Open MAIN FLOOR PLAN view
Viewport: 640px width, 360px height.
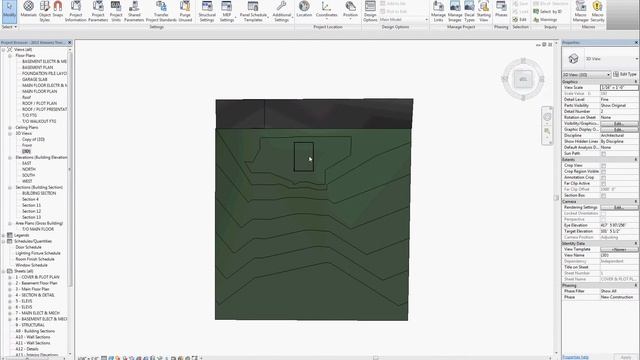40,91
